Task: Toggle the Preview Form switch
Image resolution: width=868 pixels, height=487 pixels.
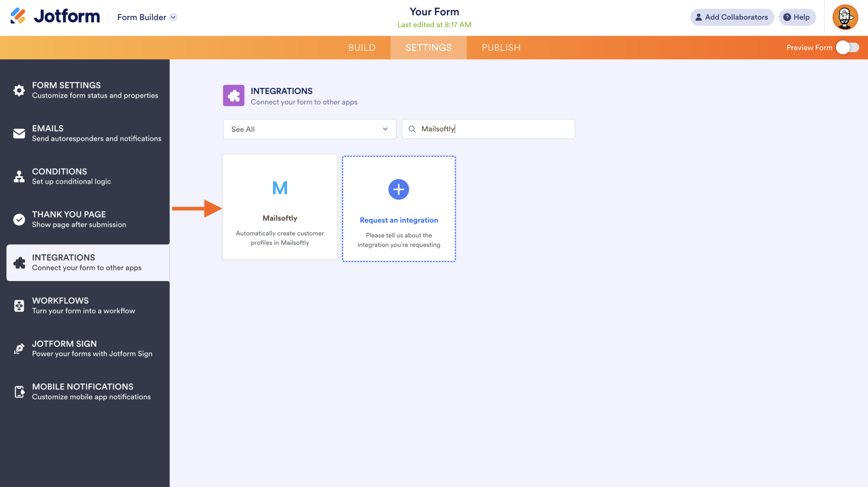Action: pos(848,47)
